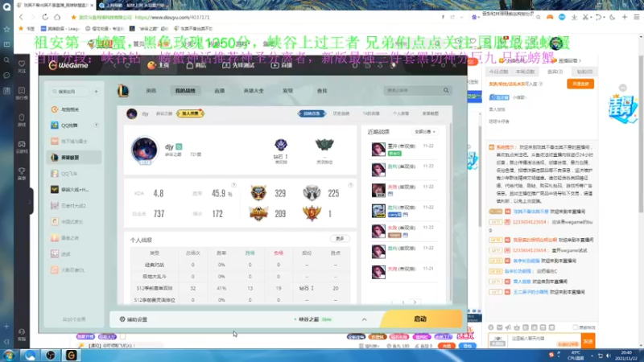Open 我的战绩 tab
Screen dimensions: 644x362
coord(185,91)
